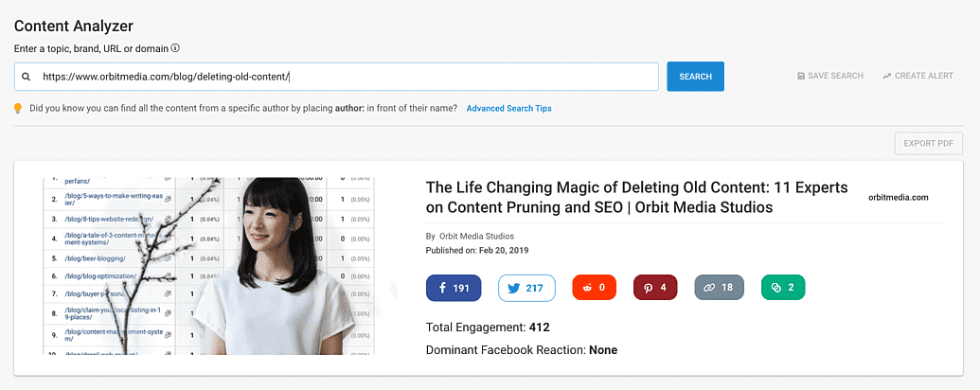Click the published date Feb 20, 2019
This screenshot has height=390, width=980.
(x=504, y=250)
